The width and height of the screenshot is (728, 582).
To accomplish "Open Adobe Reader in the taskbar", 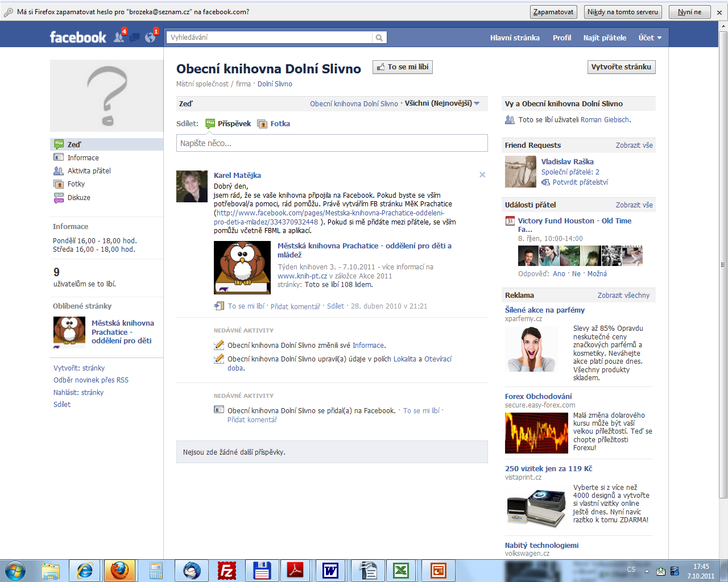I will tap(295, 570).
